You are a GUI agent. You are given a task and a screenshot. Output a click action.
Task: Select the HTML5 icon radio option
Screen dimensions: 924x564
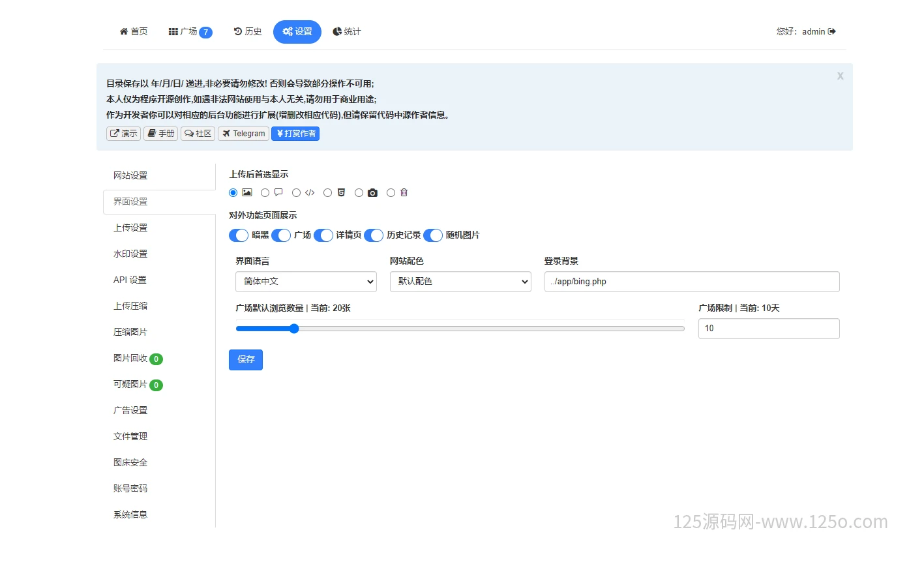tap(327, 193)
